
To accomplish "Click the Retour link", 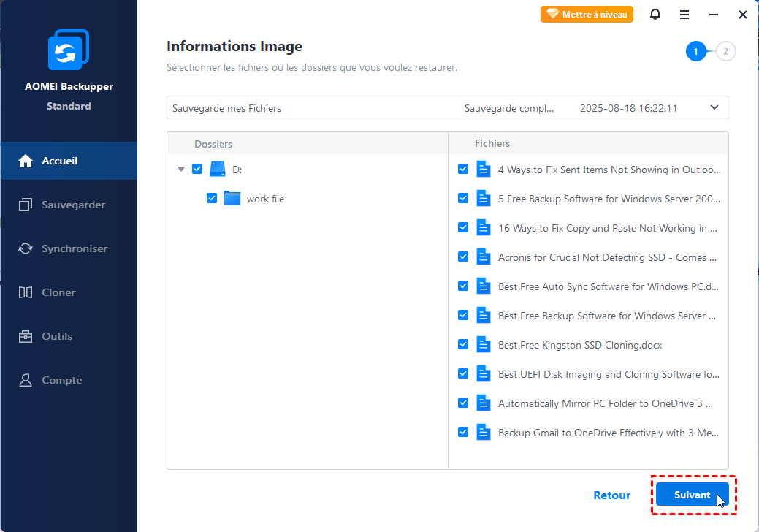I will [x=611, y=495].
